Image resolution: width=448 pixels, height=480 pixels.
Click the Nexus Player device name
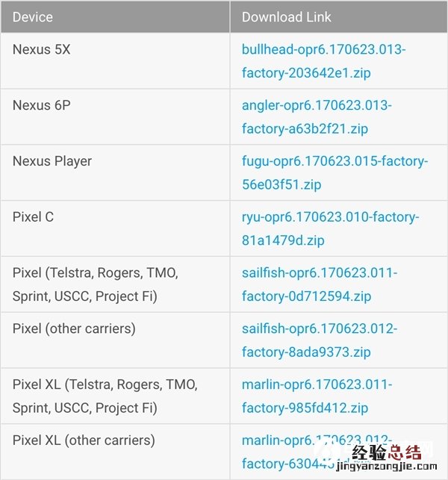pos(52,161)
